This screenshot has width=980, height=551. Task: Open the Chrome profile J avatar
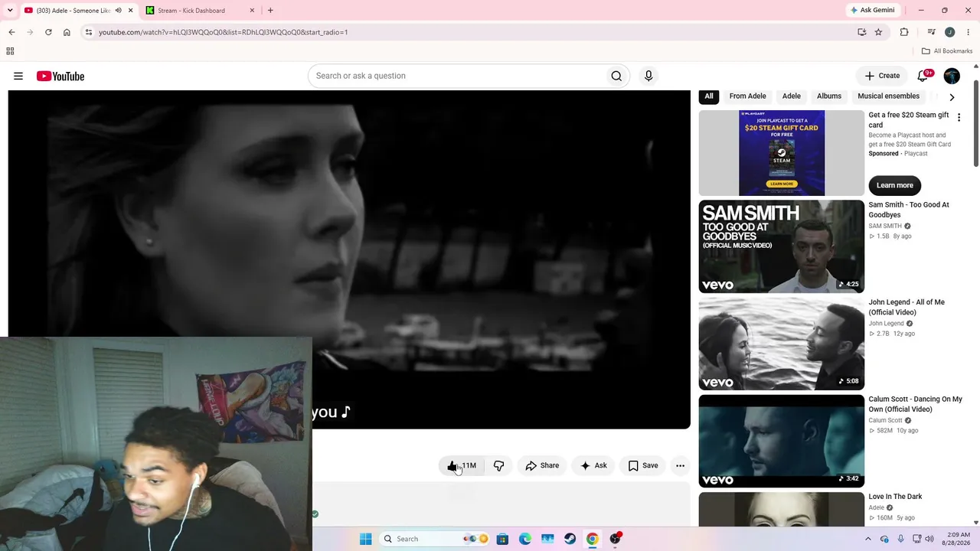point(949,32)
